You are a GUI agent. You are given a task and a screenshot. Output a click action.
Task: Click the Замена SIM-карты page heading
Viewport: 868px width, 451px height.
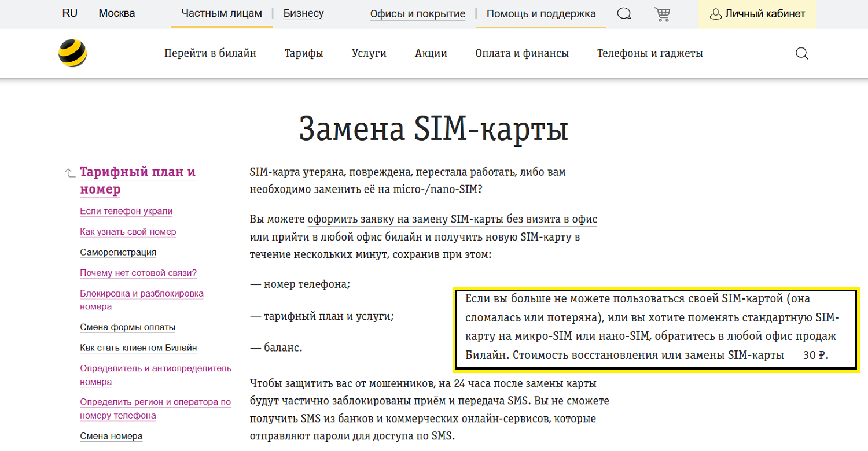[x=433, y=129]
